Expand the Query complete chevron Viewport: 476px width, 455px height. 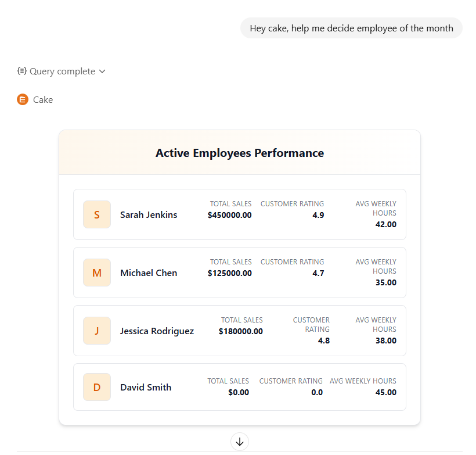[102, 71]
